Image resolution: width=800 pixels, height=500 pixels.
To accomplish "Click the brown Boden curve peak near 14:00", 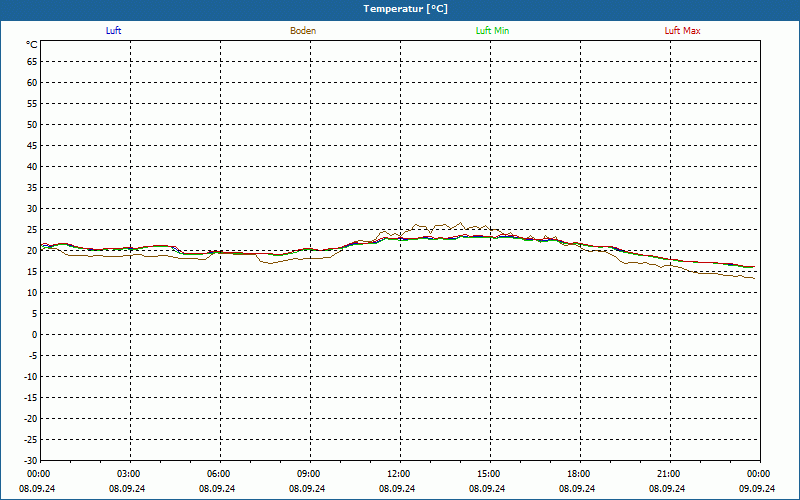I will [x=461, y=222].
